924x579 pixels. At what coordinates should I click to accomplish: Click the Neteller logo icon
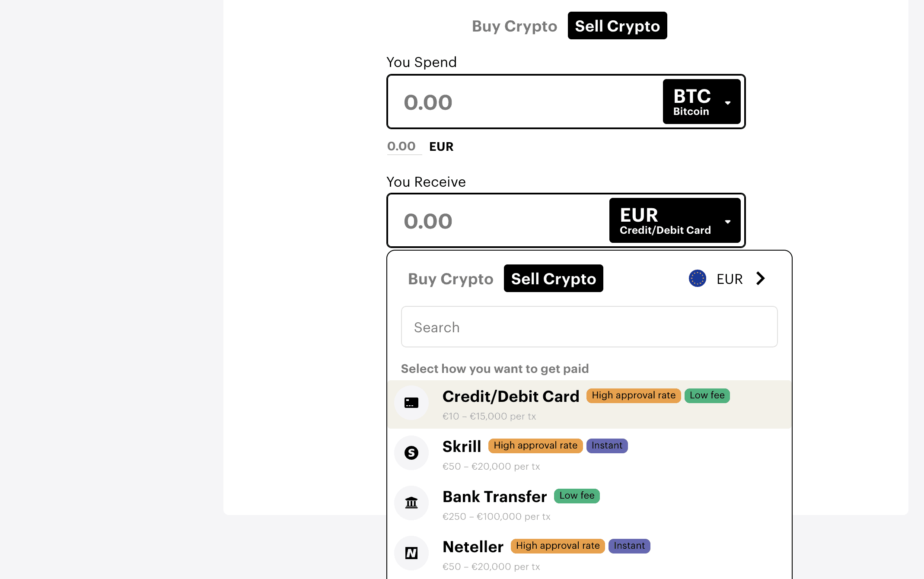click(x=411, y=553)
